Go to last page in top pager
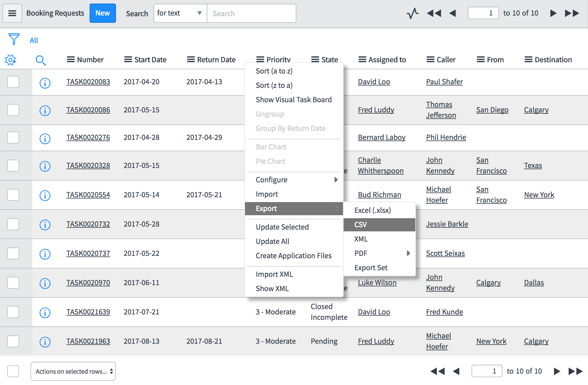Screen dimensions: 588x385 (572, 13)
